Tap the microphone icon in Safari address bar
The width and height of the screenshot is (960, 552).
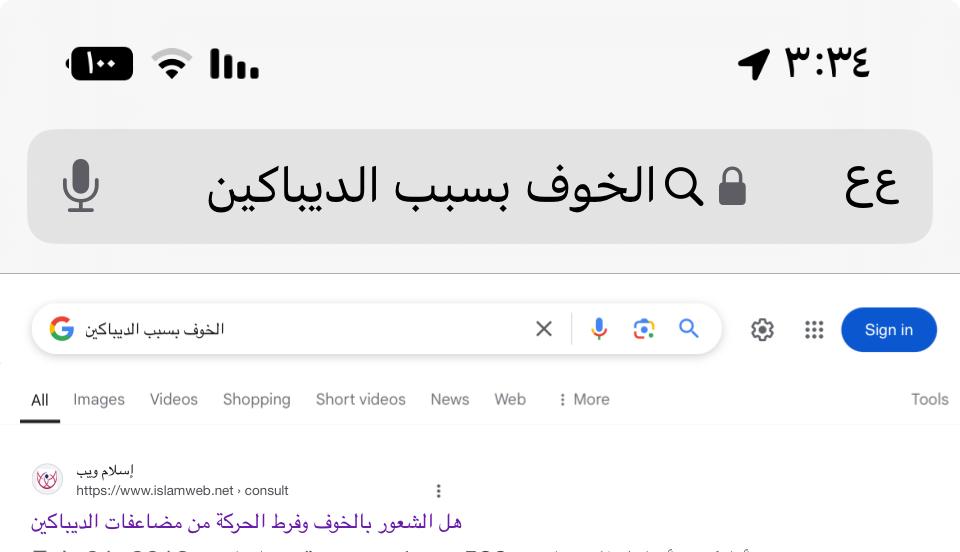pyautogui.click(x=81, y=186)
